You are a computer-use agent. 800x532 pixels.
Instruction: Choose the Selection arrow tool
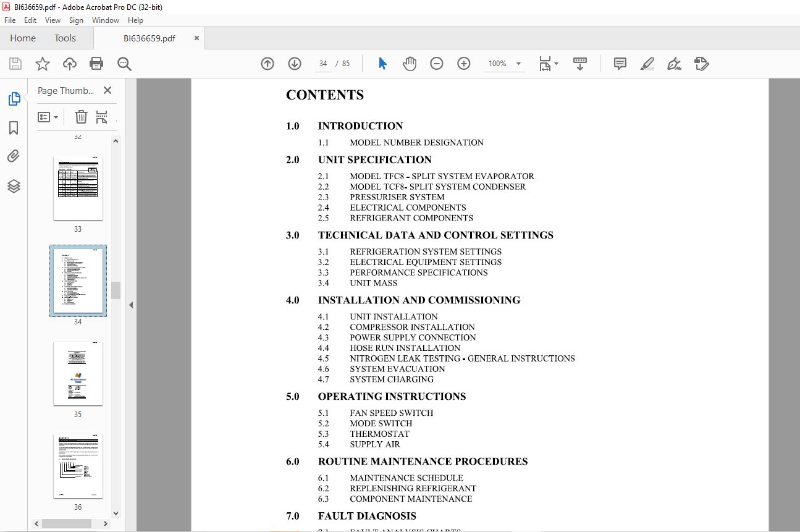coord(382,64)
